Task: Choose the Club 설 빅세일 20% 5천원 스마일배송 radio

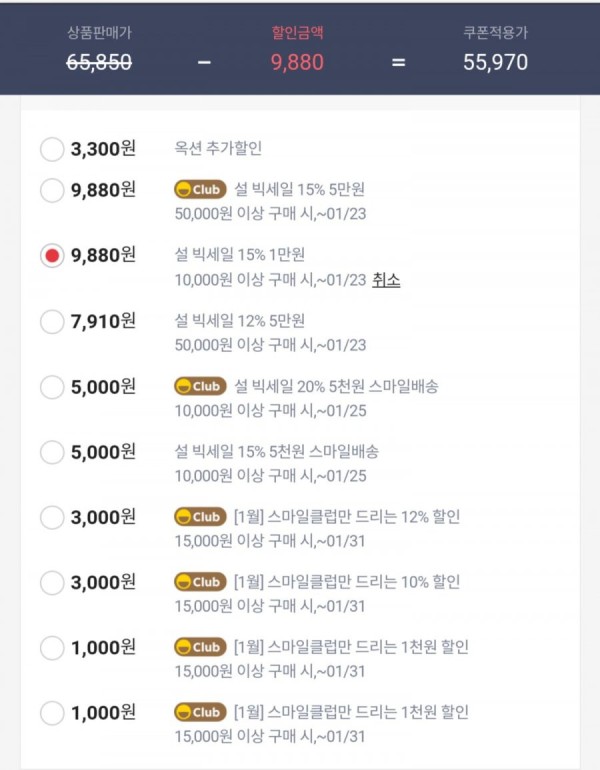Action: click(52, 387)
